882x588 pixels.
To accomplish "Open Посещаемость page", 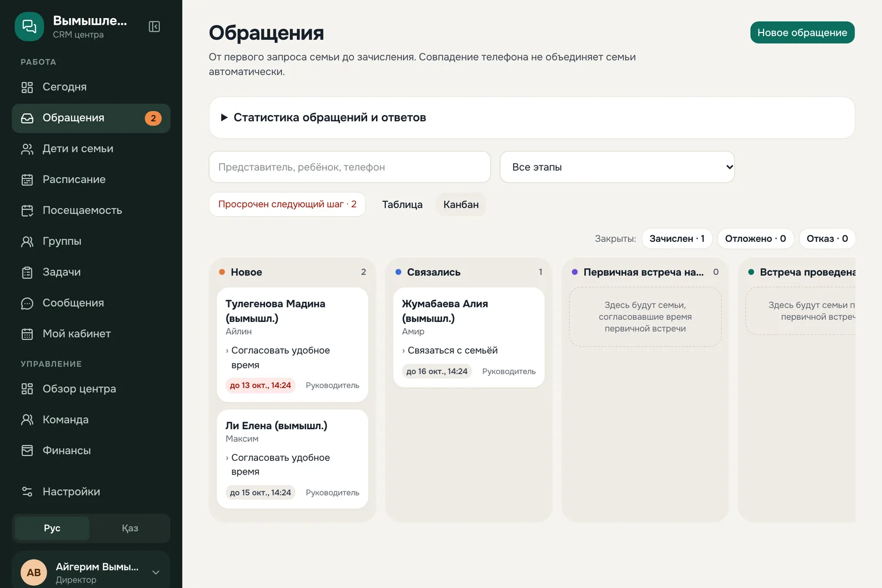I will [x=91, y=211].
